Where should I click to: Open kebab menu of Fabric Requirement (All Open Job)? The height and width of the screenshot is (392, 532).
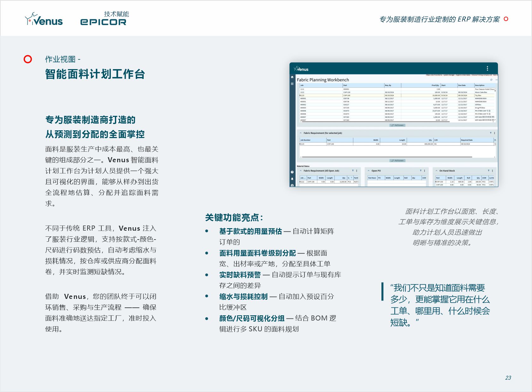[x=356, y=171]
